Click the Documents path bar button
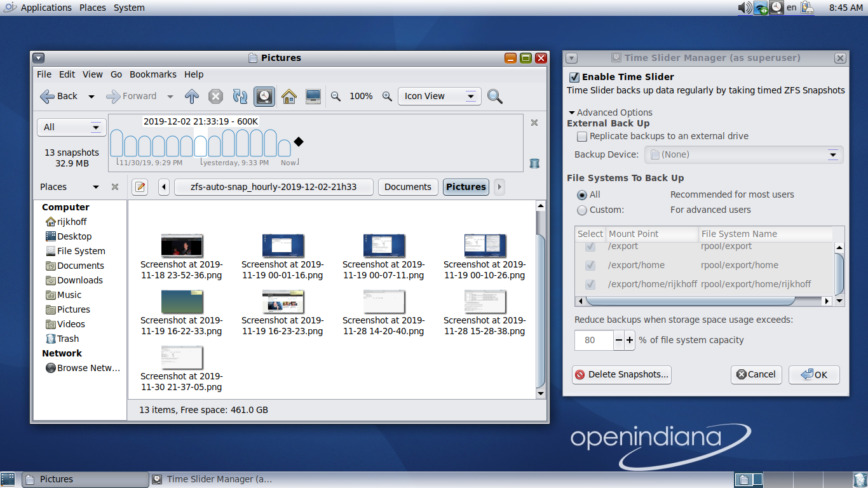This screenshot has height=488, width=868. [x=408, y=187]
